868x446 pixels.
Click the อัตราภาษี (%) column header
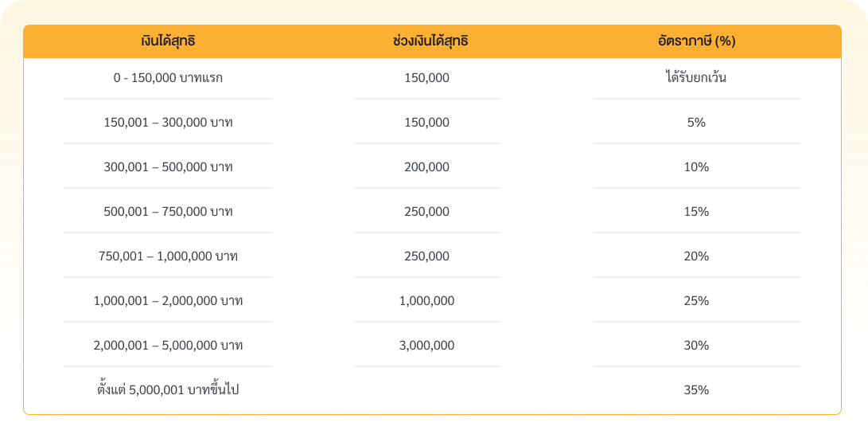695,41
